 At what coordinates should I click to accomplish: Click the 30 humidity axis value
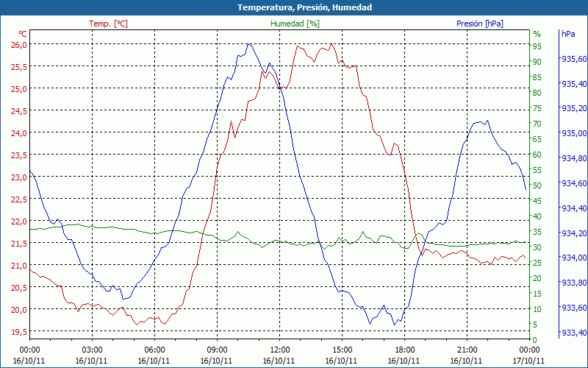(x=537, y=247)
